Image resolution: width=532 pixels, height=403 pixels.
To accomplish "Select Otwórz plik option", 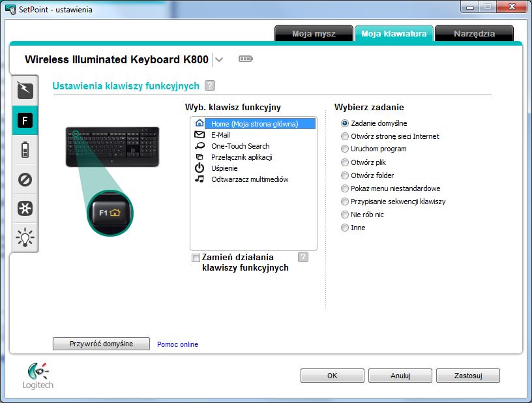I will tap(345, 162).
